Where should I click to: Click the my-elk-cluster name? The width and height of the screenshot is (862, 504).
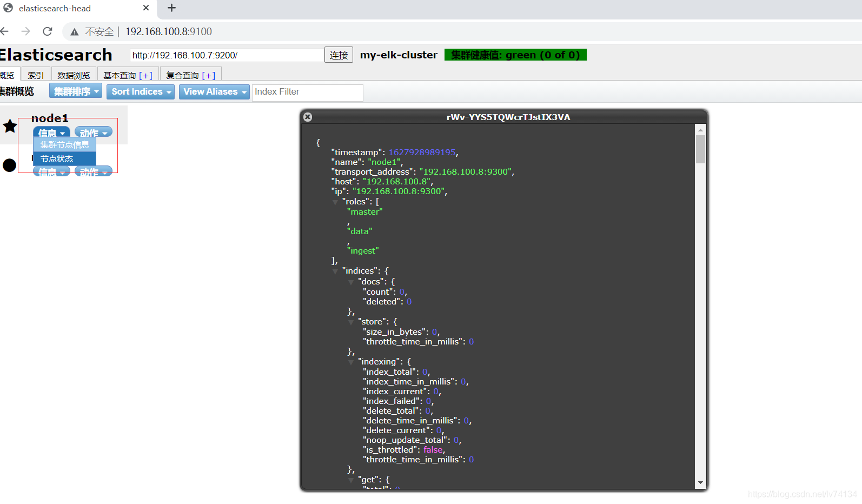point(399,55)
